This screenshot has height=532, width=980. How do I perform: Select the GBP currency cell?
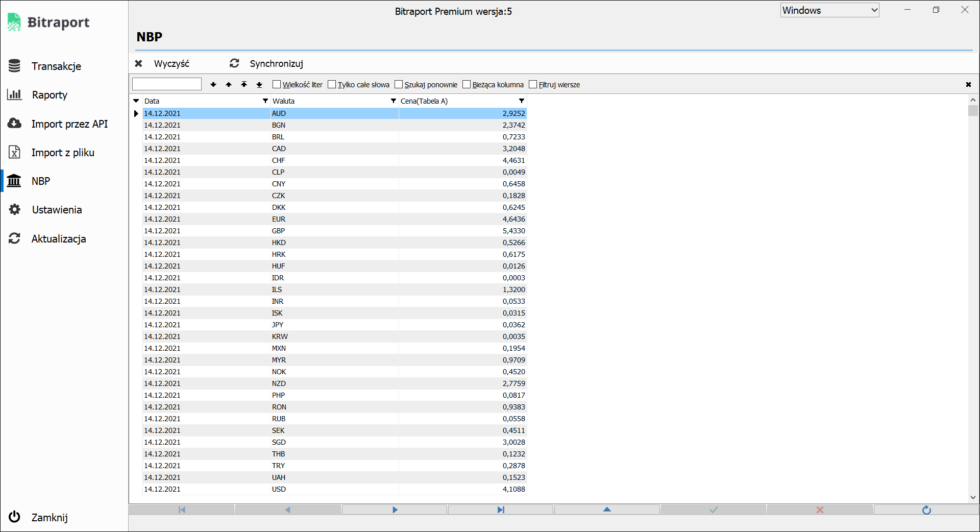pos(334,231)
